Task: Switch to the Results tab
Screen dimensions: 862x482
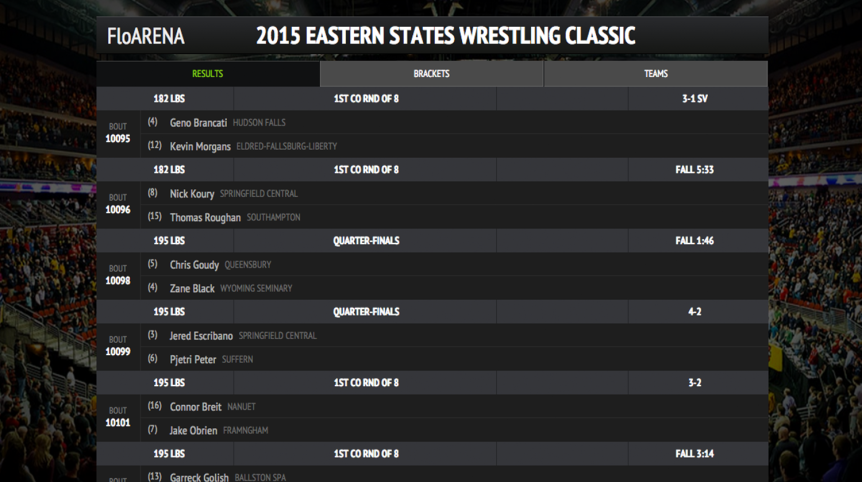Action: point(208,74)
